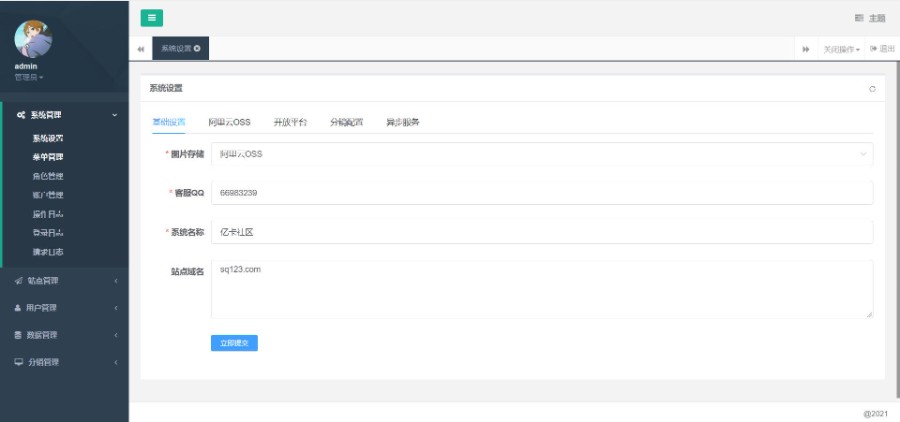Expand the 图片存储 select dropdown
This screenshot has height=422, width=900.
[540, 154]
